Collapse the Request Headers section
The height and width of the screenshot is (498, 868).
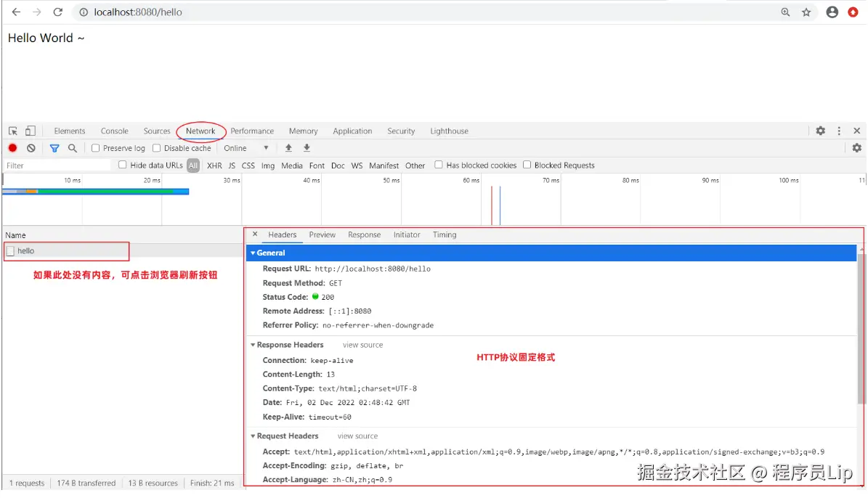point(253,436)
